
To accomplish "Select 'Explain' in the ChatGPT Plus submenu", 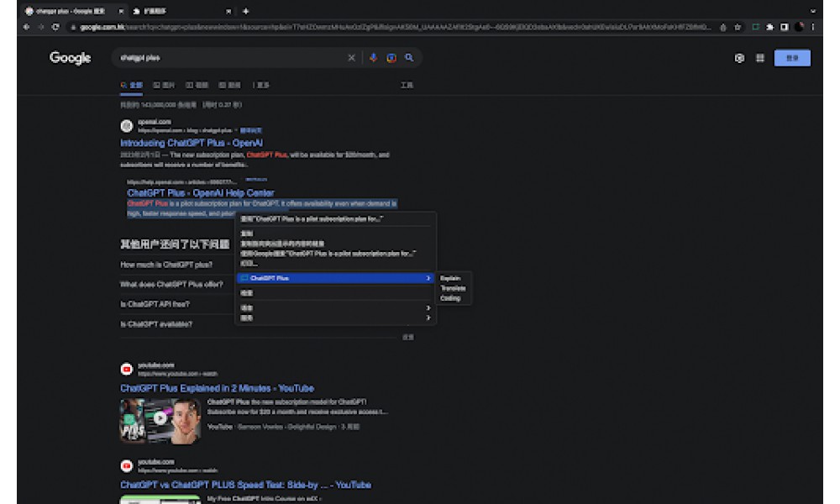I will coord(450,279).
